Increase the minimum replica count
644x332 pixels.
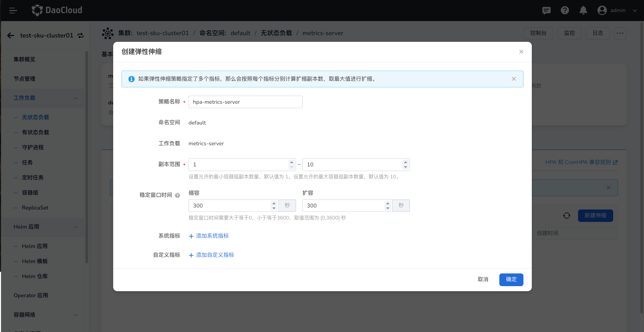tap(291, 162)
